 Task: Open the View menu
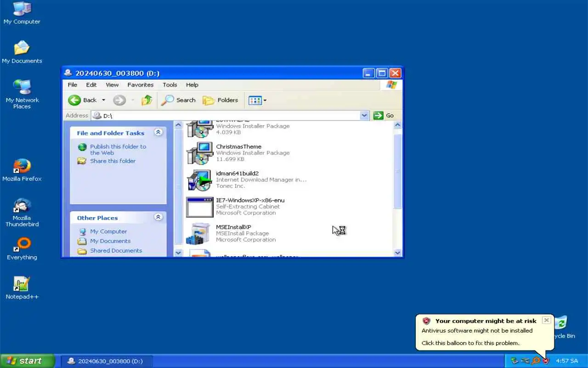(112, 85)
